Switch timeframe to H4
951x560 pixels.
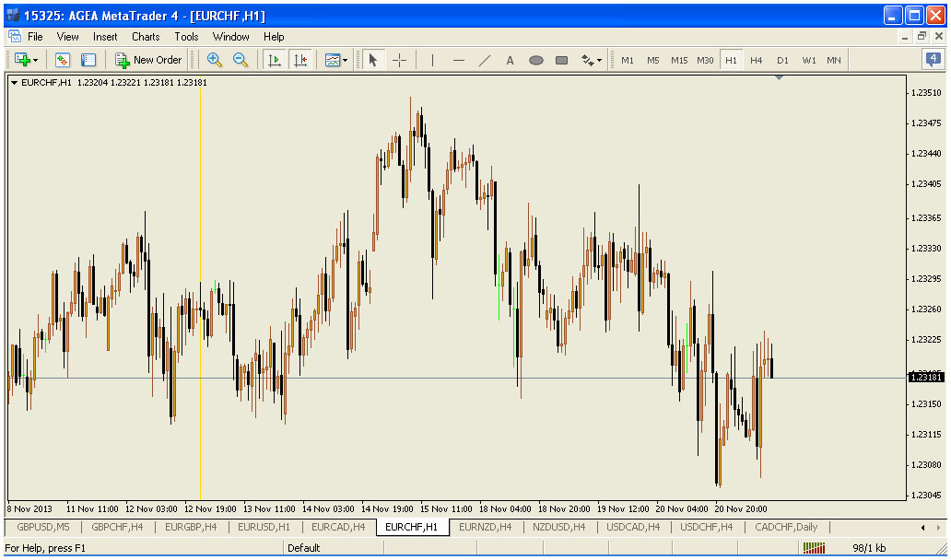[x=756, y=60]
